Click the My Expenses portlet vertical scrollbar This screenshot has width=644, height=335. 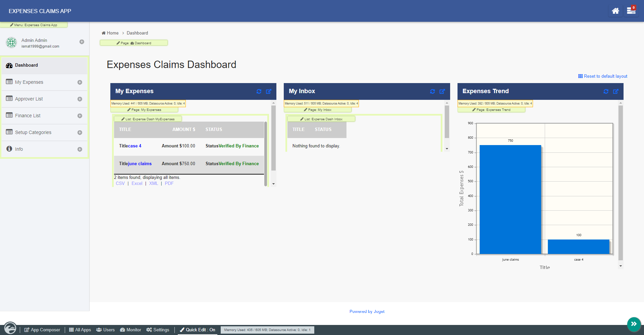(273, 138)
